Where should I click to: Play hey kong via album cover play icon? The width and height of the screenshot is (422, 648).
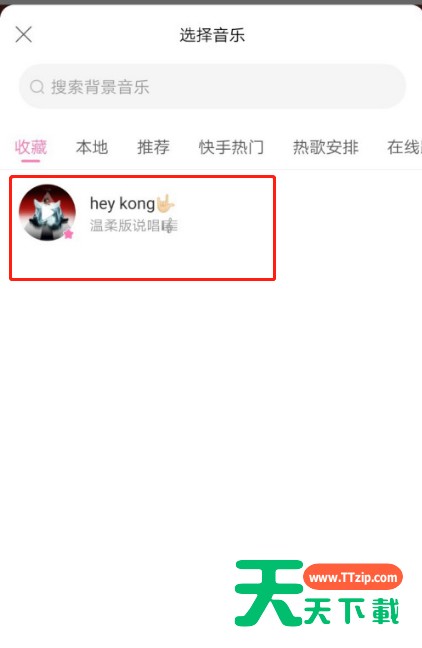(48, 212)
